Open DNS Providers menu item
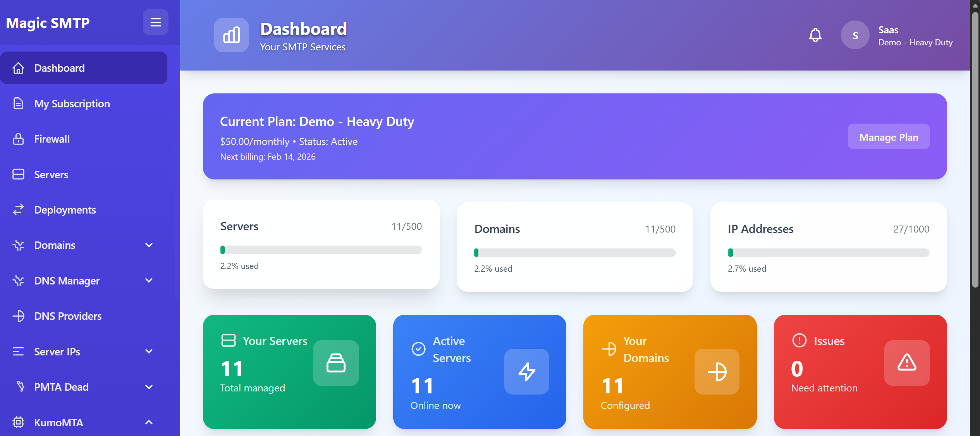The height and width of the screenshot is (436, 980). click(x=84, y=316)
